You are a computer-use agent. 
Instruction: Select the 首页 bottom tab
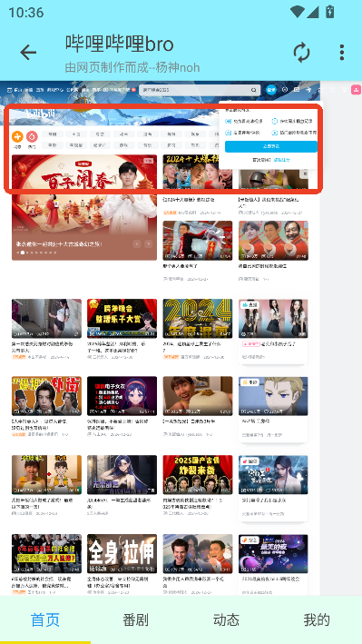[45, 619]
